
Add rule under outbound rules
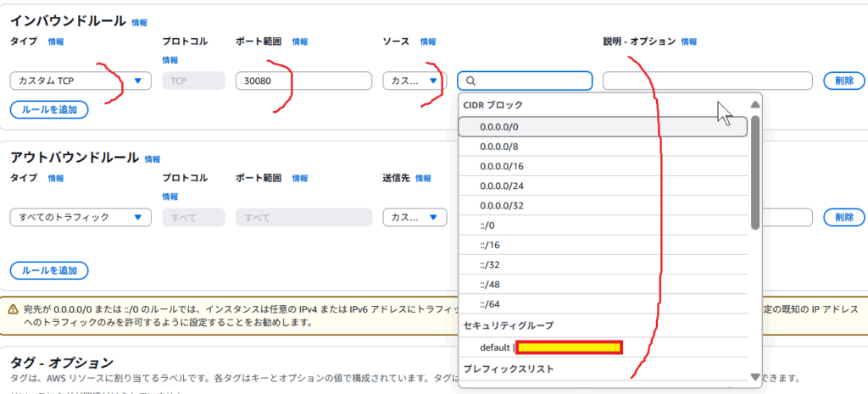[49, 270]
